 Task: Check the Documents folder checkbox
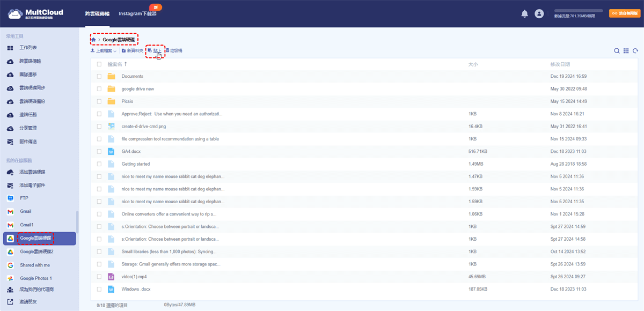click(99, 76)
